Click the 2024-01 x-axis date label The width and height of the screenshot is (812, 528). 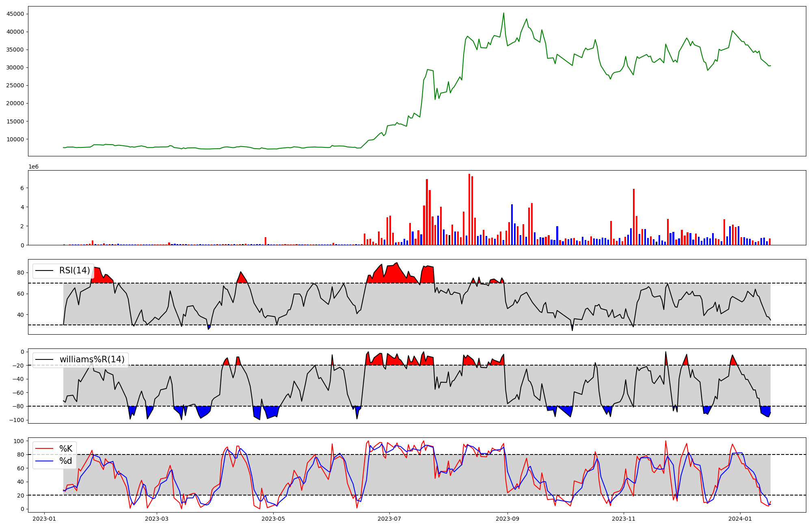pyautogui.click(x=740, y=519)
